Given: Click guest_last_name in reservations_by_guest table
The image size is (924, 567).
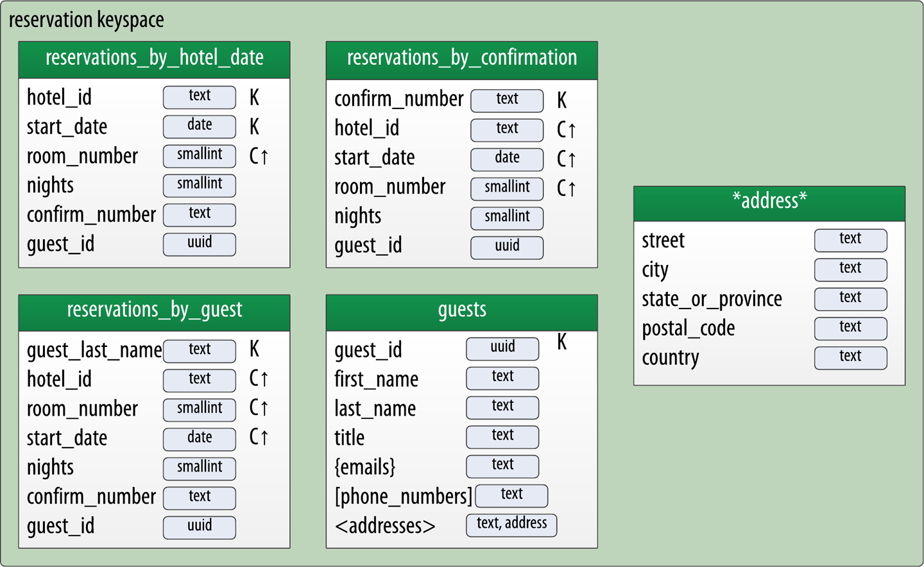Looking at the screenshot, I should (94, 351).
